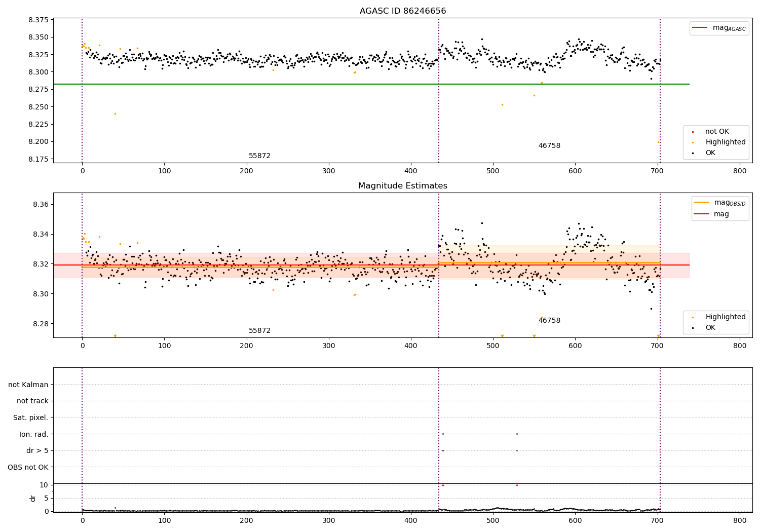Click the 'not track' axis label
The height and width of the screenshot is (532, 760).
point(32,401)
